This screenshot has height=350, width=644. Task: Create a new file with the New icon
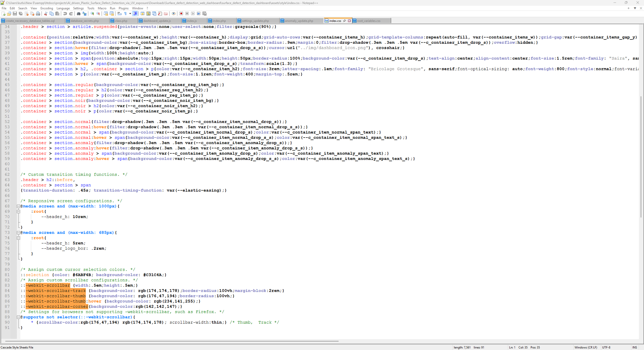point(3,14)
